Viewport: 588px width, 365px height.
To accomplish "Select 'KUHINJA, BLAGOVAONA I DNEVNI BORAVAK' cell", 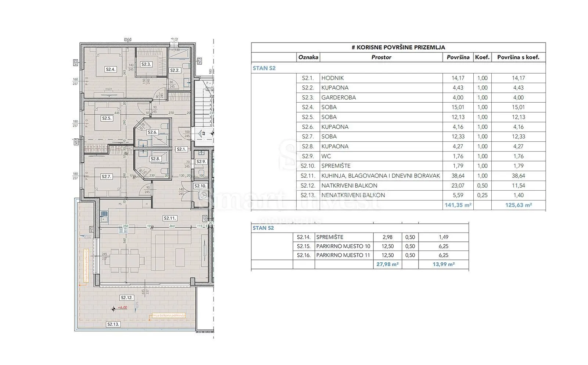I will pos(380,176).
